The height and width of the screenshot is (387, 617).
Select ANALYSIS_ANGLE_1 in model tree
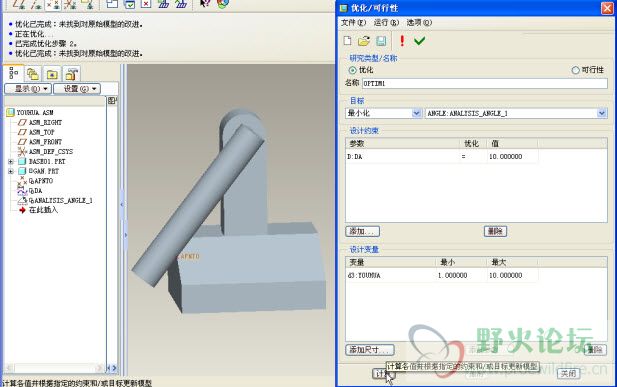coord(61,200)
